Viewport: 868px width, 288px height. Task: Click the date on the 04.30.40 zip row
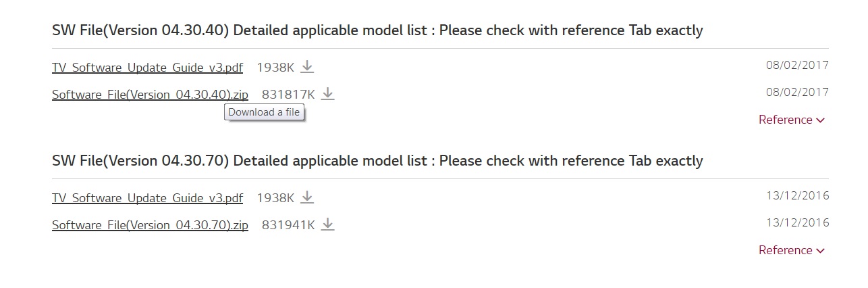(797, 92)
